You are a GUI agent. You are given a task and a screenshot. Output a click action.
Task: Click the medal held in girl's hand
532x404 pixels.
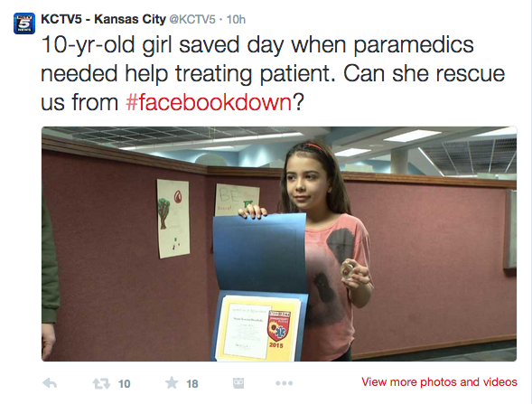[347, 270]
